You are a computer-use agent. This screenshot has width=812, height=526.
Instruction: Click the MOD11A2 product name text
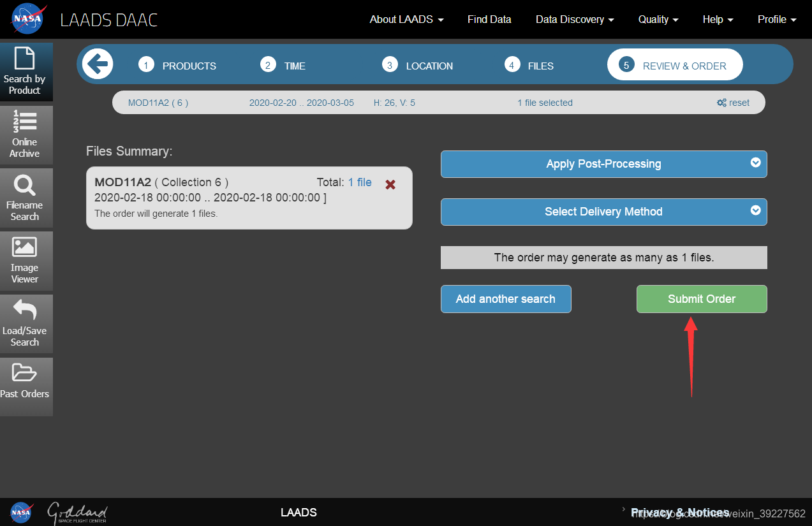coord(122,182)
